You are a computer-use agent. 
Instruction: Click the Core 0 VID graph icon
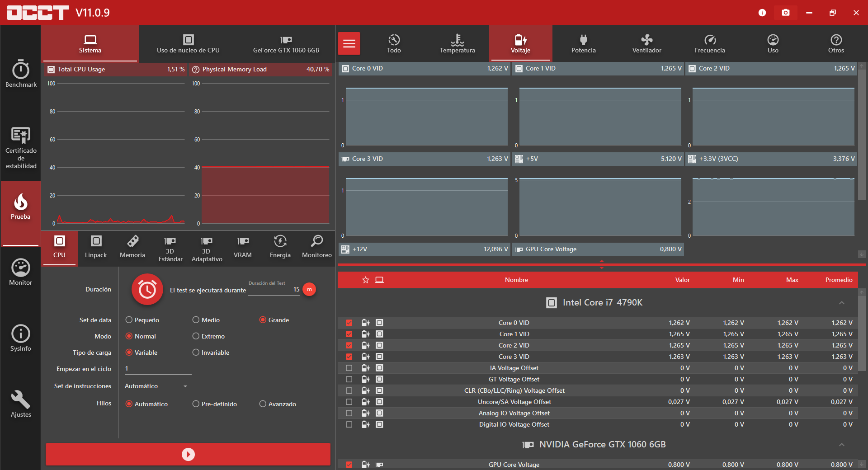(346, 69)
